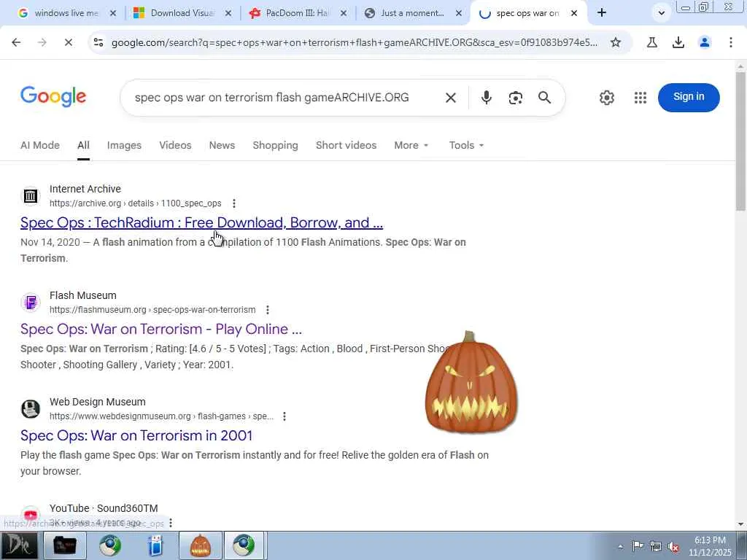The image size is (747, 560).
Task: Open the Chrome three-dot menu
Action: 731,42
